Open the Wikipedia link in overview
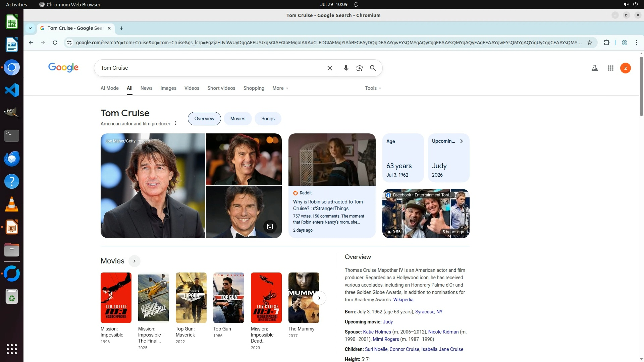The width and height of the screenshot is (644, 362). click(403, 300)
